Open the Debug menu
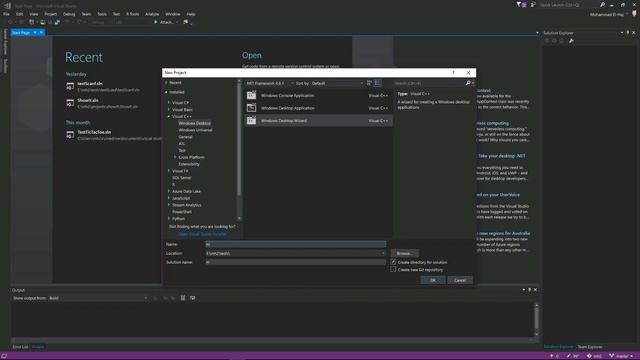This screenshot has height=360, width=640. tap(69, 14)
